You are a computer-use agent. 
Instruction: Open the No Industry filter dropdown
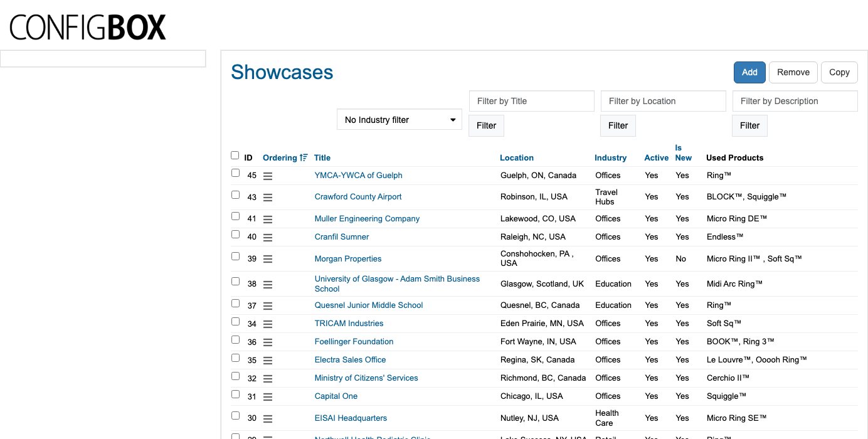pyautogui.click(x=400, y=120)
